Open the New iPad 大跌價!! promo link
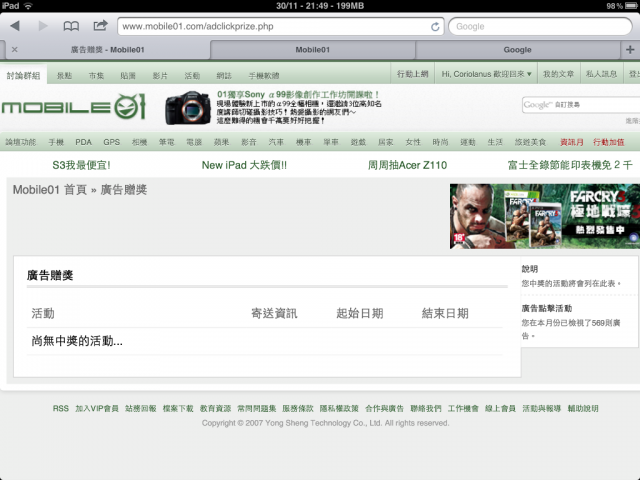Screen dimensions: 640x480 pyautogui.click(x=244, y=165)
